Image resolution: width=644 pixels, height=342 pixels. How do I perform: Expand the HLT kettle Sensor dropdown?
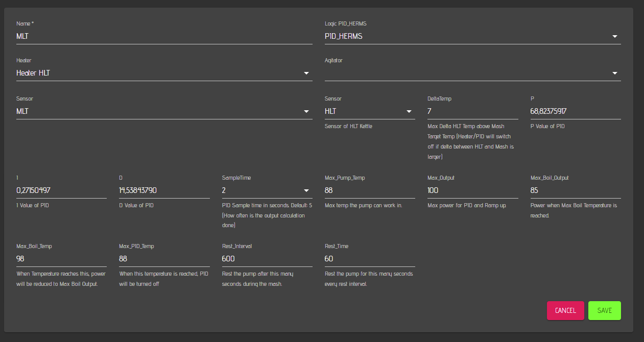coord(369,111)
